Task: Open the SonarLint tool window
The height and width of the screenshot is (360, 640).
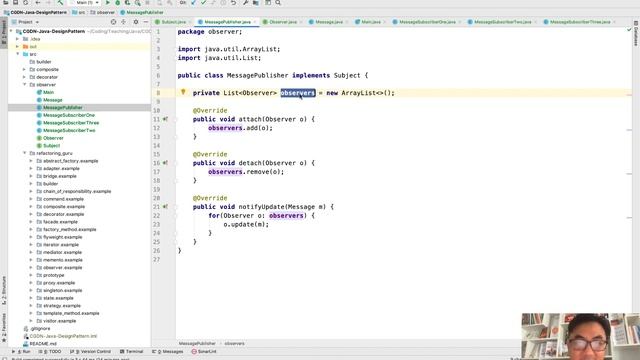Action: pos(204,351)
